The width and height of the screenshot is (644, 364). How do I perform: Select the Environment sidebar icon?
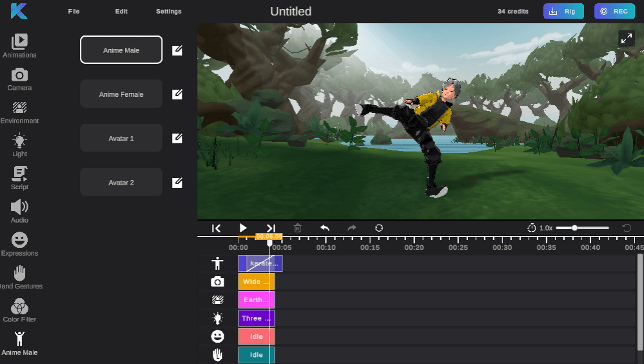point(19,112)
